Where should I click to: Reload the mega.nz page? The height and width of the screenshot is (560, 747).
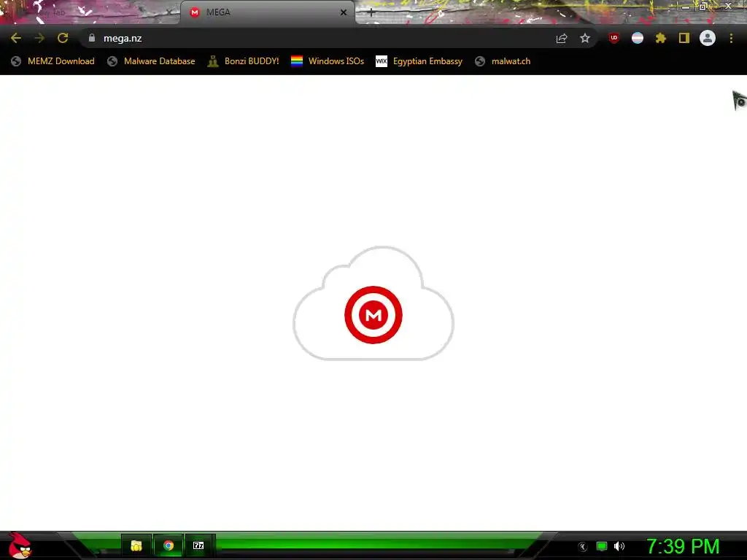click(x=63, y=38)
